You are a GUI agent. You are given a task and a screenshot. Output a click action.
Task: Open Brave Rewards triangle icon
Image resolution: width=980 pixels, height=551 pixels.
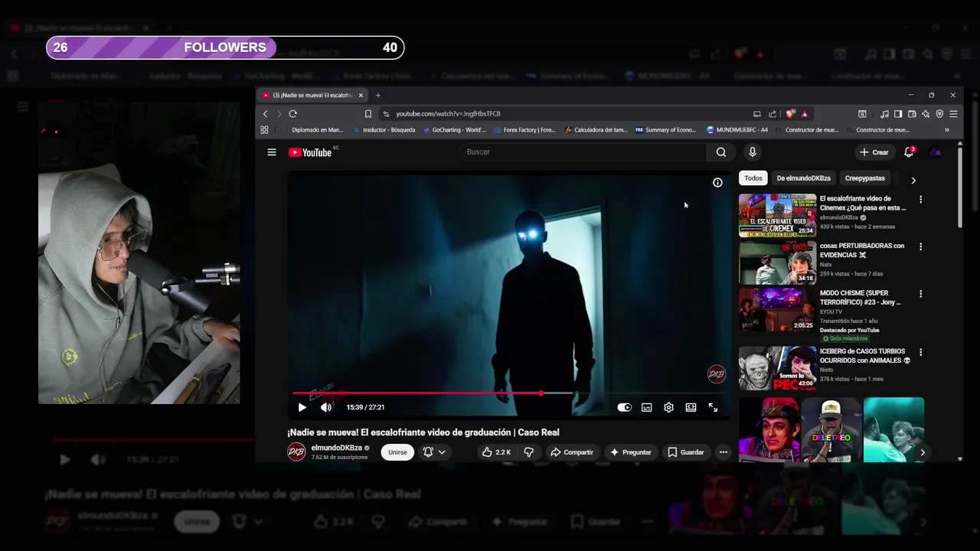804,114
